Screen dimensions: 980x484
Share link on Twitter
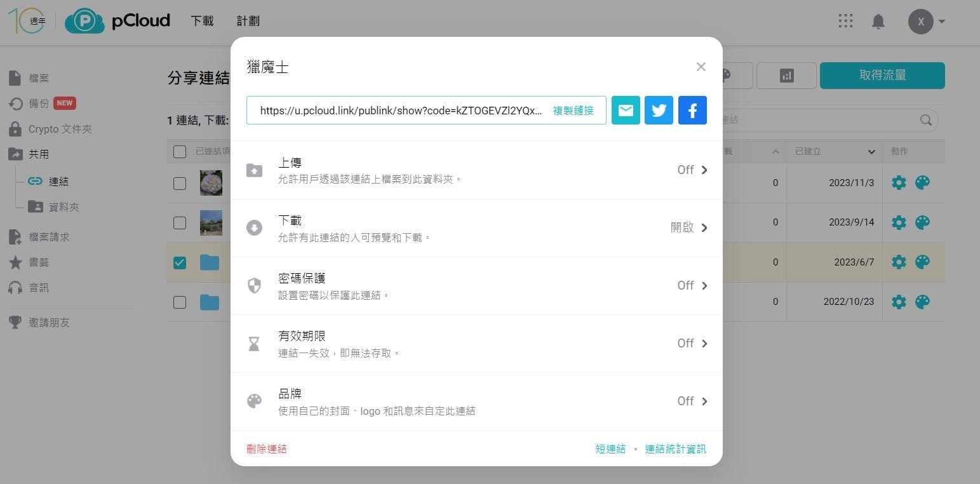point(659,111)
